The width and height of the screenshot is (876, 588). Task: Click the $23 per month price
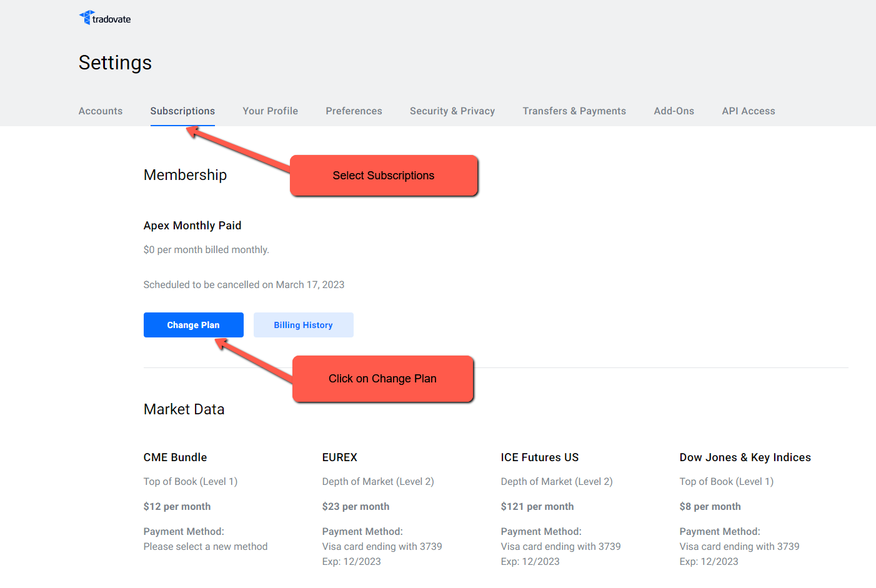click(356, 507)
